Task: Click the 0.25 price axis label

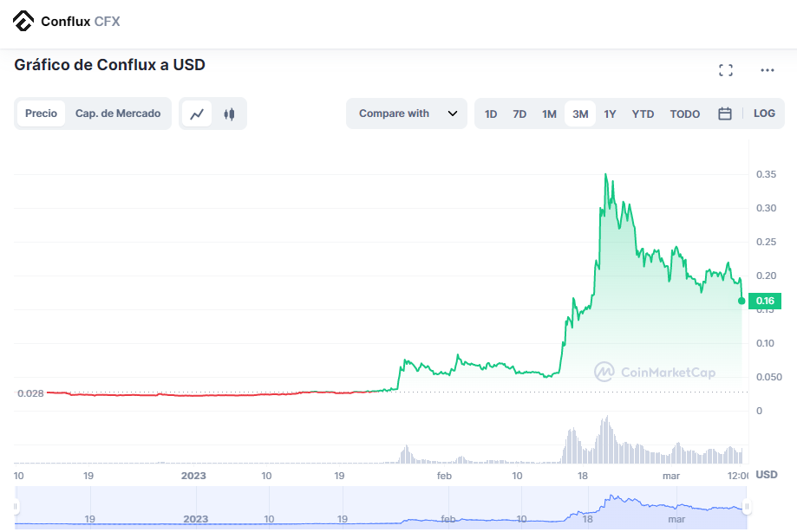Action: pyautogui.click(x=766, y=242)
